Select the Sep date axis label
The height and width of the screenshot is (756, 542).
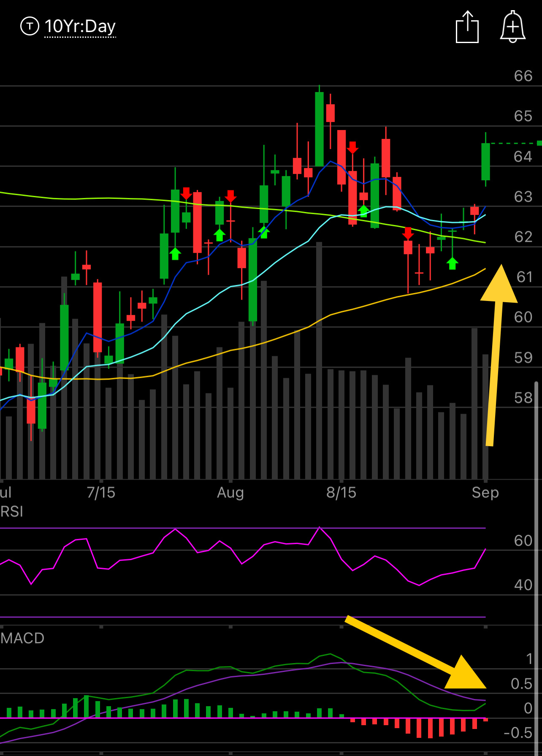(x=485, y=493)
